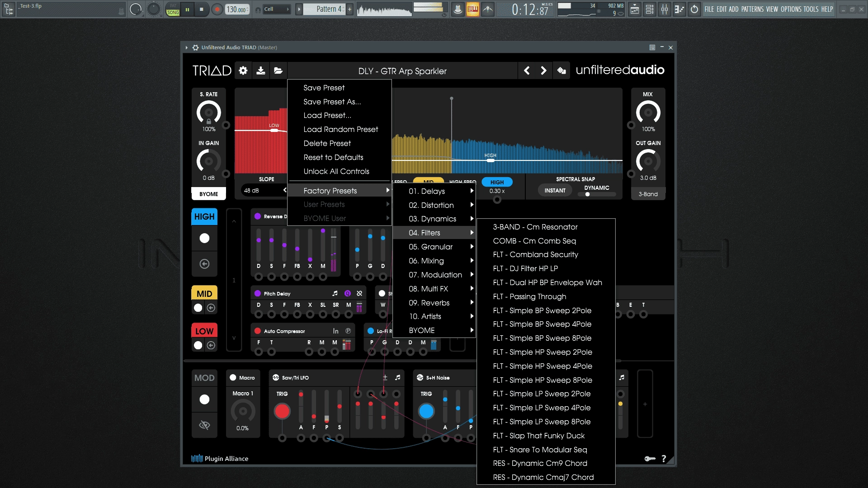Choose Reset to Defaults menu entry
Viewport: 868px width, 488px height.
click(x=339, y=157)
